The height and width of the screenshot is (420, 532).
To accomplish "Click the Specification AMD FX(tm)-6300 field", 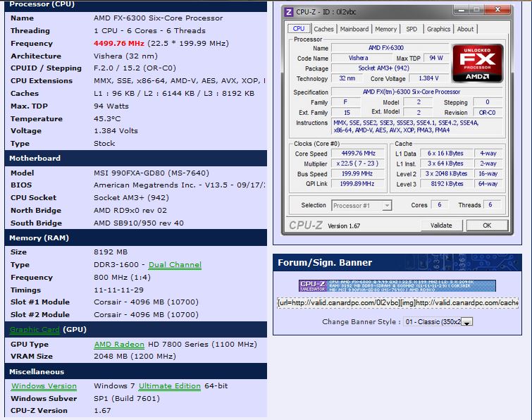I will [x=416, y=92].
